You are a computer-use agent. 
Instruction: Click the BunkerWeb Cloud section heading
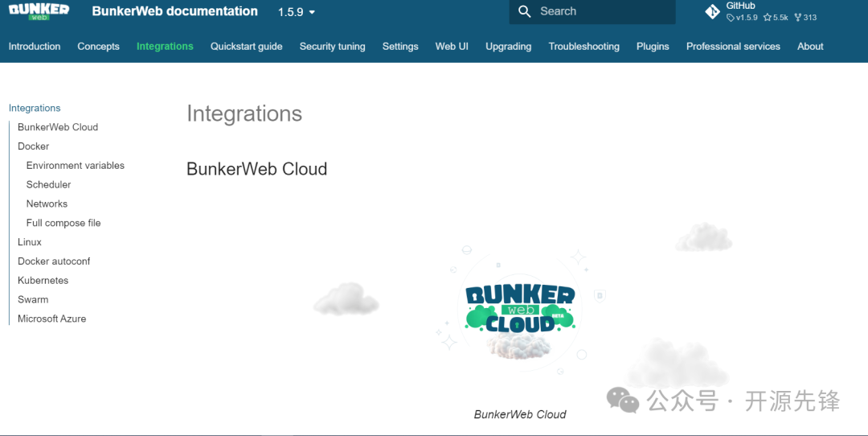click(x=257, y=169)
